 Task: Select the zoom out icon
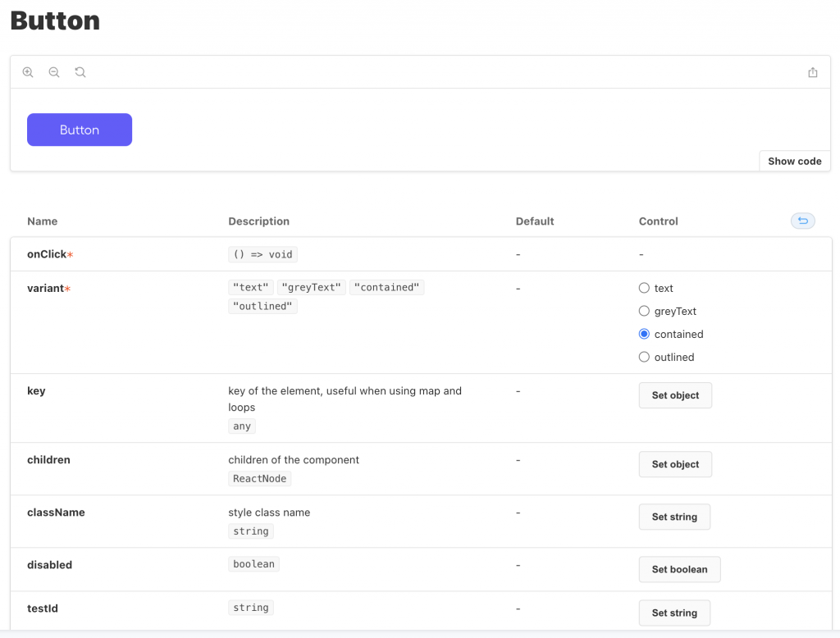[x=54, y=72]
